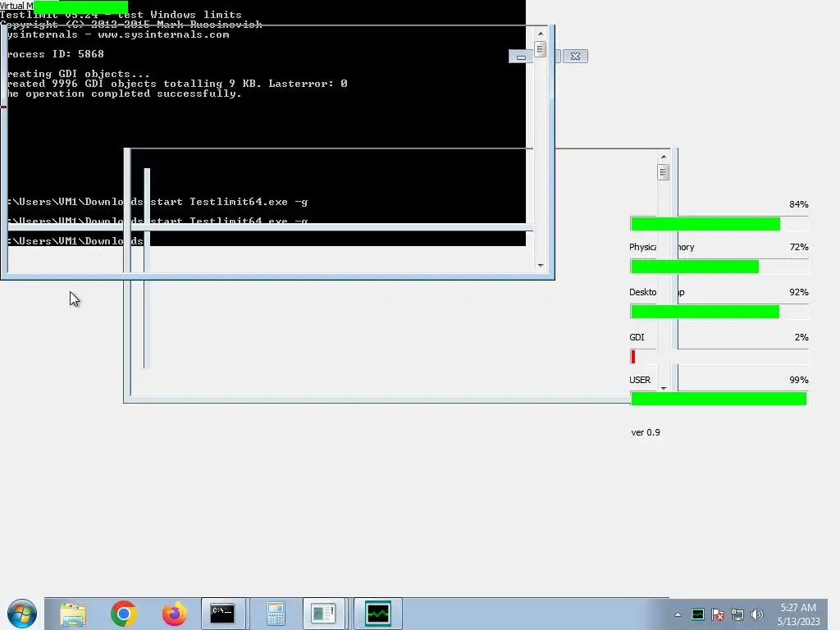Switch to the Calculator taskbar button
The width and height of the screenshot is (840, 630).
click(x=276, y=614)
